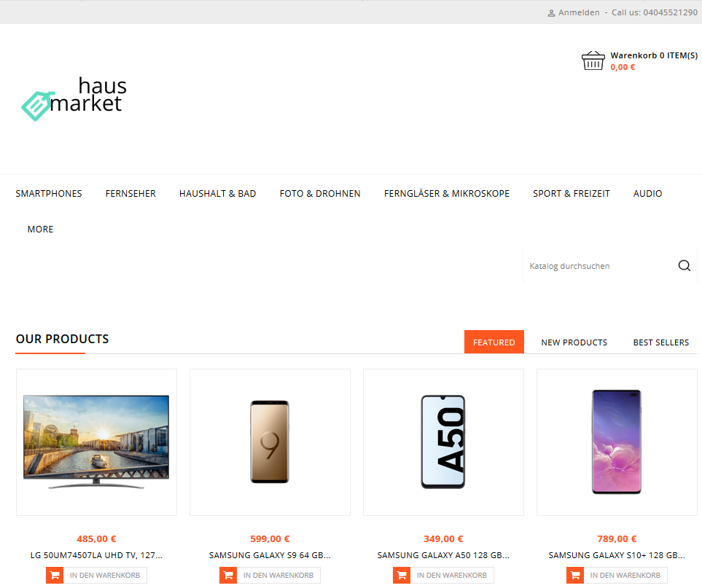The height and width of the screenshot is (588, 702).
Task: Click the 599,00 € price
Action: 270,538
